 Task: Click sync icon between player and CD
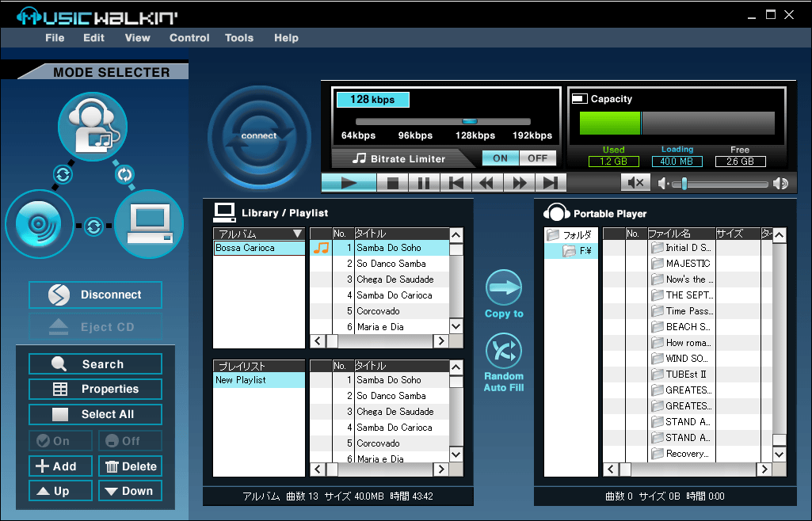point(63,174)
